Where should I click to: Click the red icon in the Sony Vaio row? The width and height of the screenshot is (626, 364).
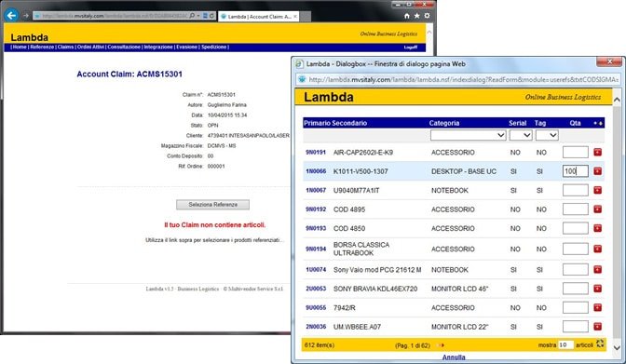[597, 270]
